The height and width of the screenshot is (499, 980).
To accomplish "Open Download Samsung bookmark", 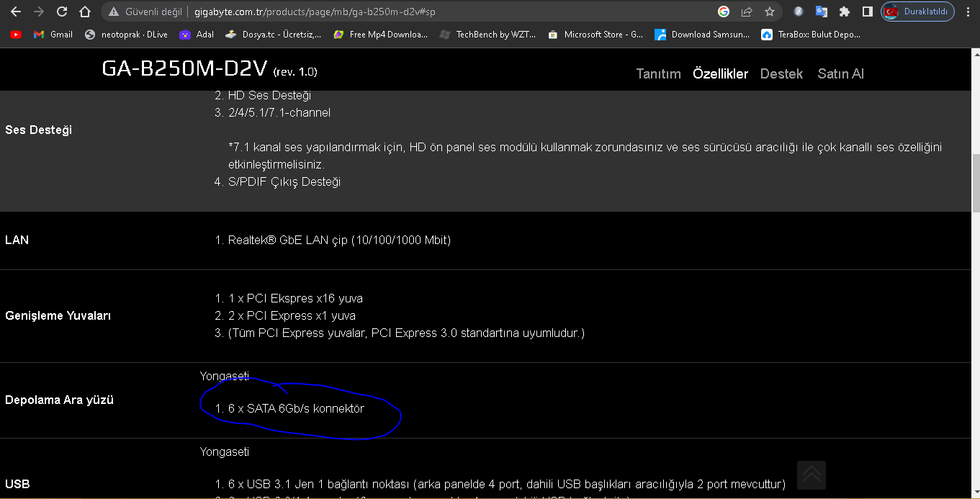I will click(703, 34).
